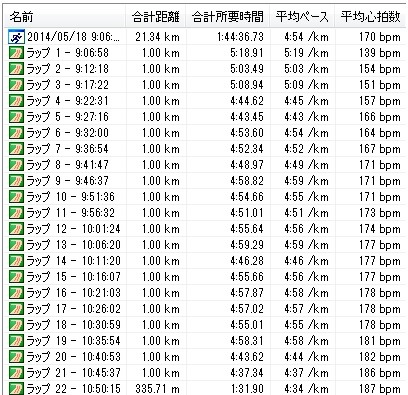Screen dimensions: 408x395
Task: Select the ラップ 15 - 10:16:07 row
Action: (204, 277)
